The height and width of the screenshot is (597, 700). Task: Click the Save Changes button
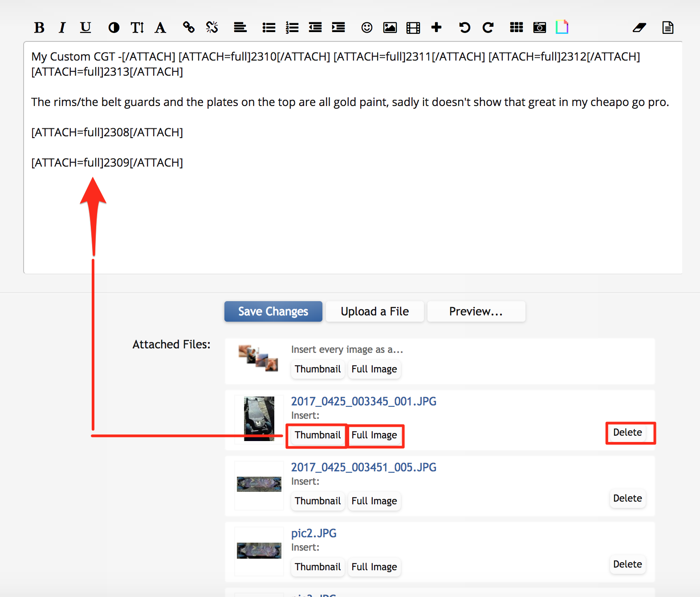[x=273, y=311]
